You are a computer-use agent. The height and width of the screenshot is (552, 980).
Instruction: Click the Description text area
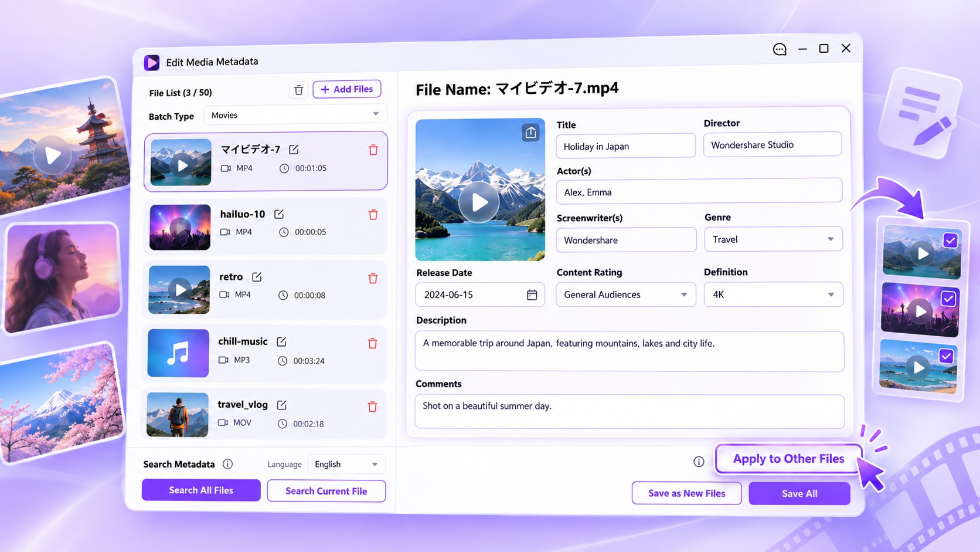(629, 351)
